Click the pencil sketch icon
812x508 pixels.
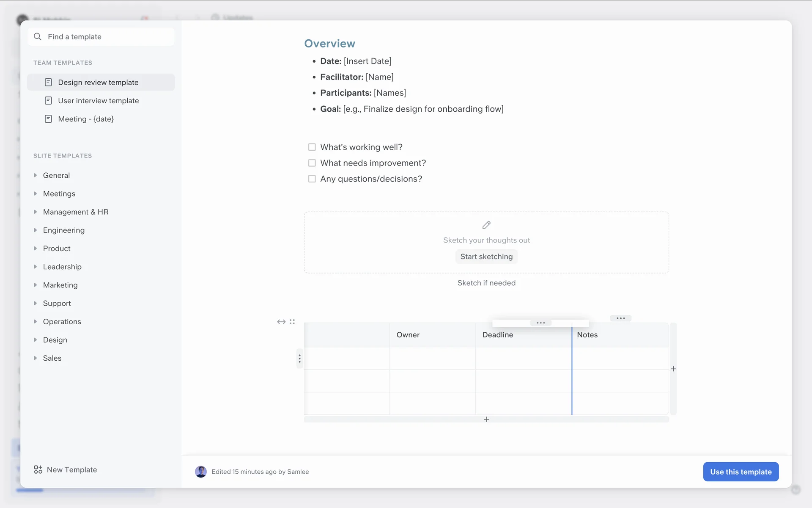click(x=486, y=225)
